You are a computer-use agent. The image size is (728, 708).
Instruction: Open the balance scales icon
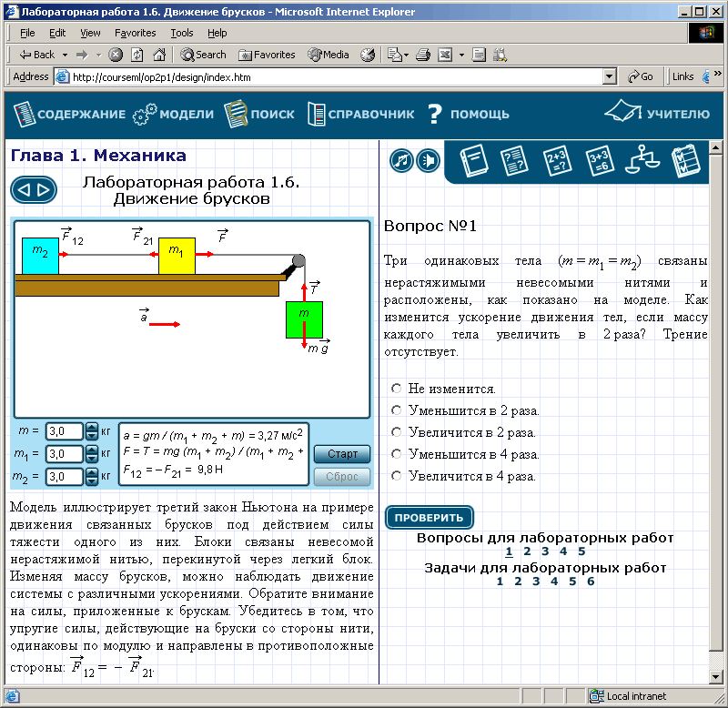pos(642,161)
